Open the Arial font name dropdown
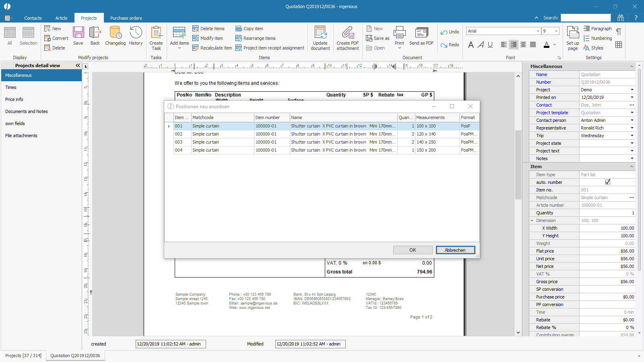 [x=538, y=31]
